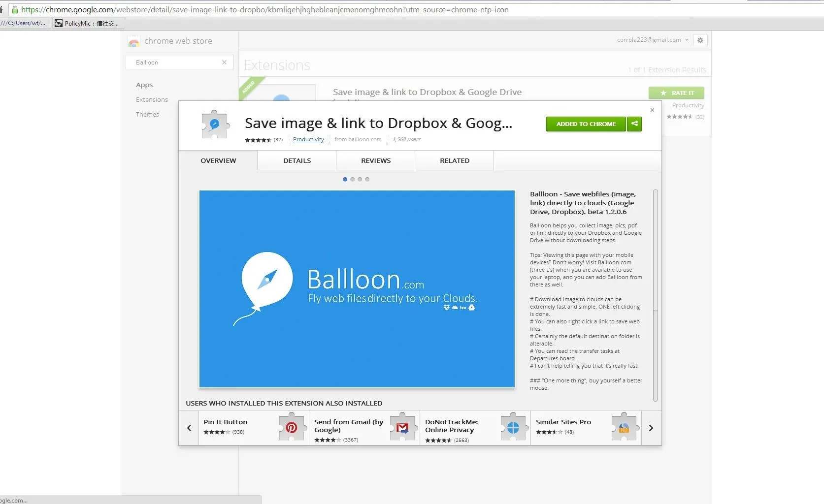Click the Pin It Button Pinterest icon
This screenshot has width=824, height=504.
tap(292, 427)
